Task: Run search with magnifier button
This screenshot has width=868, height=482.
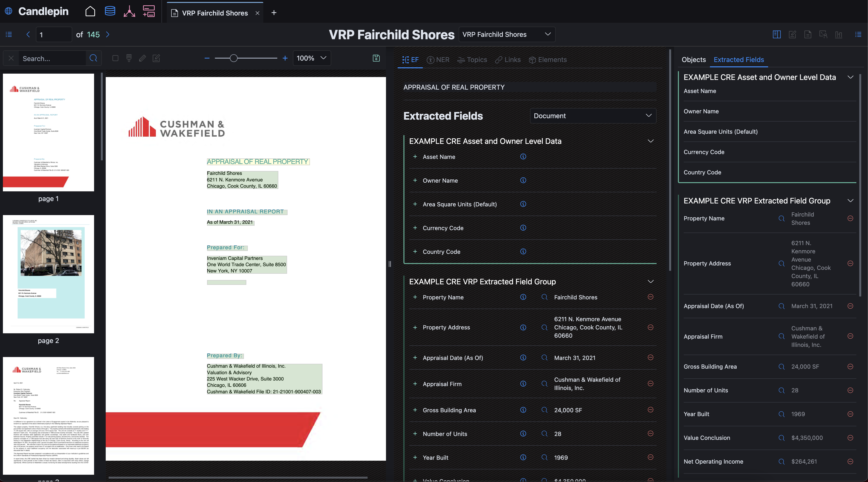Action: (93, 58)
